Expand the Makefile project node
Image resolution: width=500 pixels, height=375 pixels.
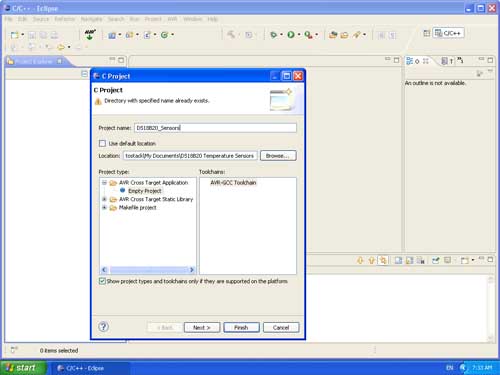point(104,208)
